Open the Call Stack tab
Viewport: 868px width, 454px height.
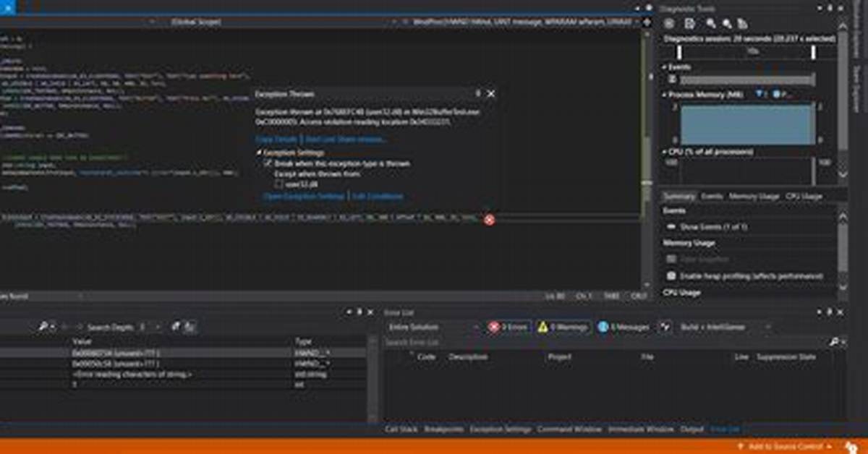(401, 429)
